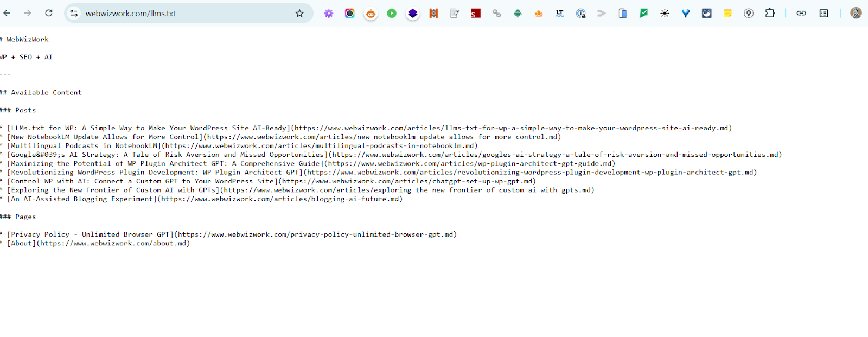Viewport: 868px width, 337px height.
Task: Open the colorful camera-lens extension
Action: (349, 14)
